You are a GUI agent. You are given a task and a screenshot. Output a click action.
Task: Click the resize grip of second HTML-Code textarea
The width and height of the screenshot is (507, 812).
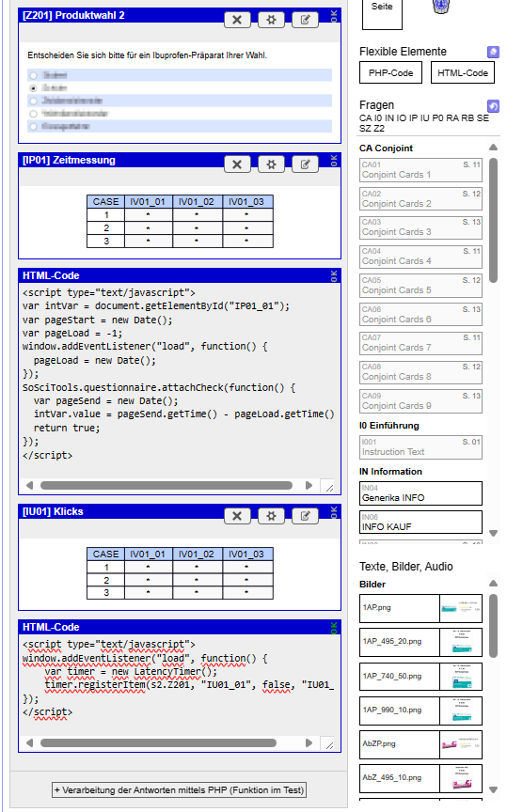click(x=329, y=744)
